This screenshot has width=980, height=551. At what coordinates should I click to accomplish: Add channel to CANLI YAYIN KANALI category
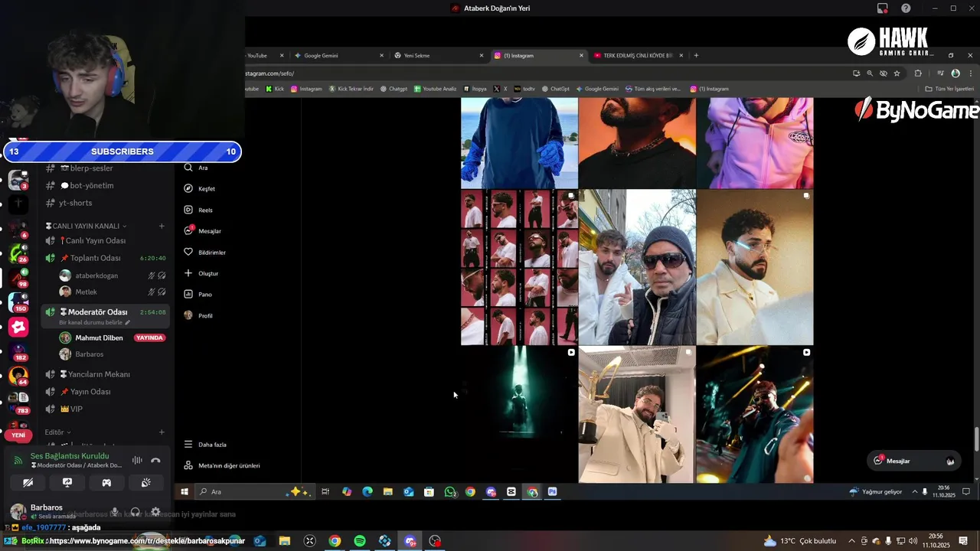(162, 226)
